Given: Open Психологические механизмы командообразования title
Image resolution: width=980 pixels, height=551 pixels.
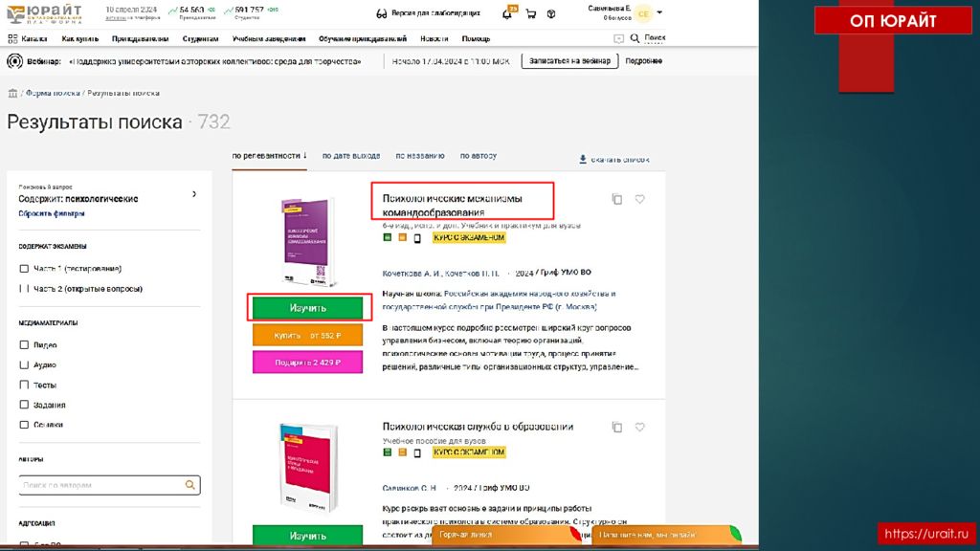Looking at the screenshot, I should click(452, 206).
